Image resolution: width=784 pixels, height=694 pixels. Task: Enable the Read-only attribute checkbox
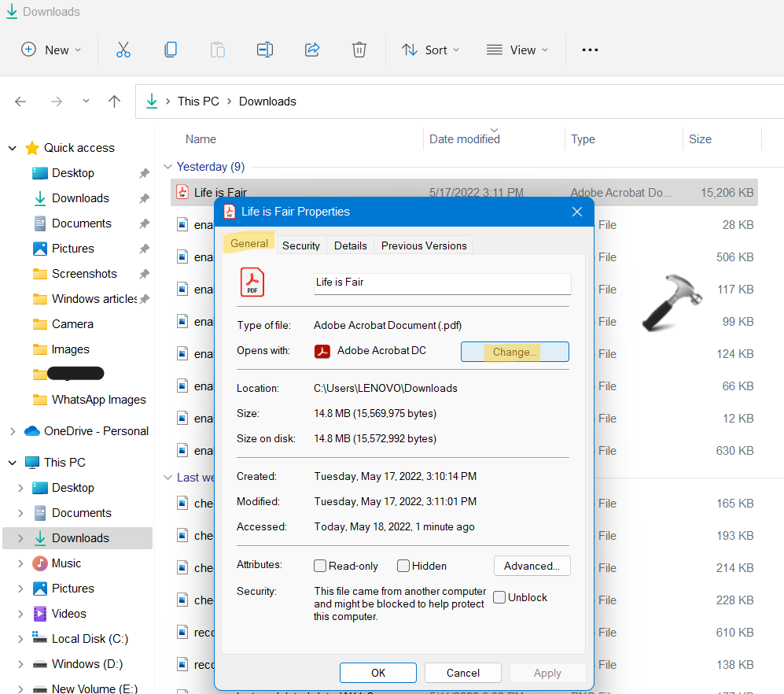[x=321, y=566]
